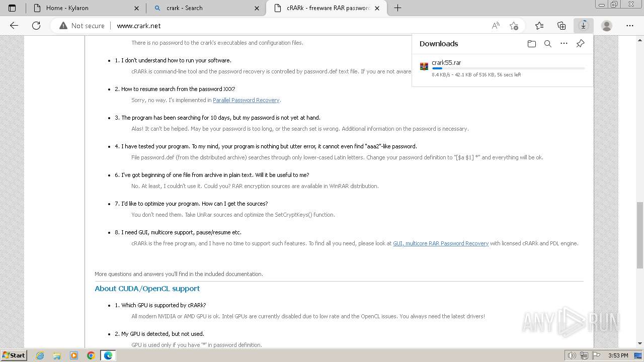Click the About CUDA/OpenCL support heading

pyautogui.click(x=147, y=289)
